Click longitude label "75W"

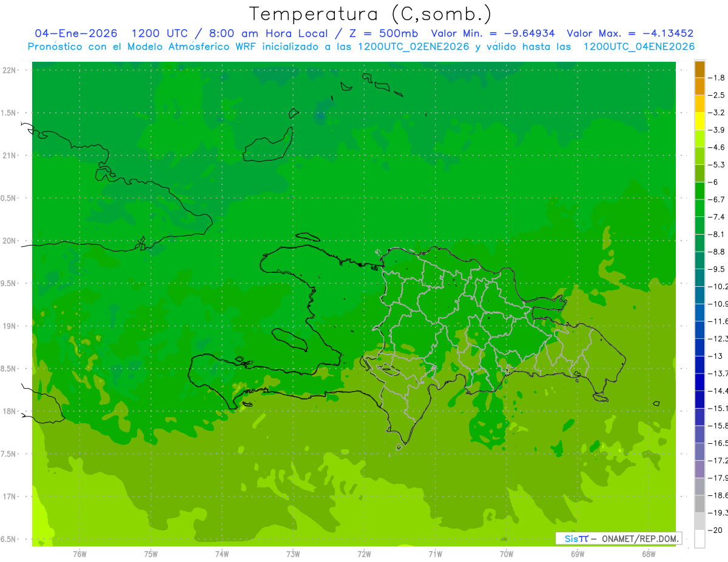(151, 554)
